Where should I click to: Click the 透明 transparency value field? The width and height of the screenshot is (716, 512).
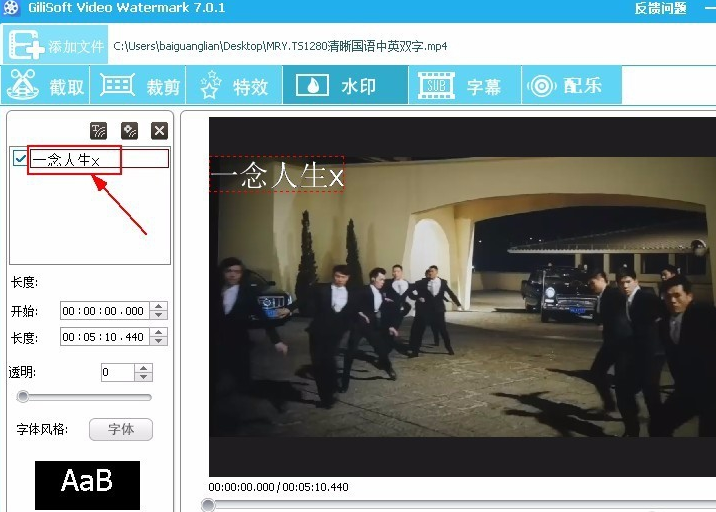click(118, 372)
